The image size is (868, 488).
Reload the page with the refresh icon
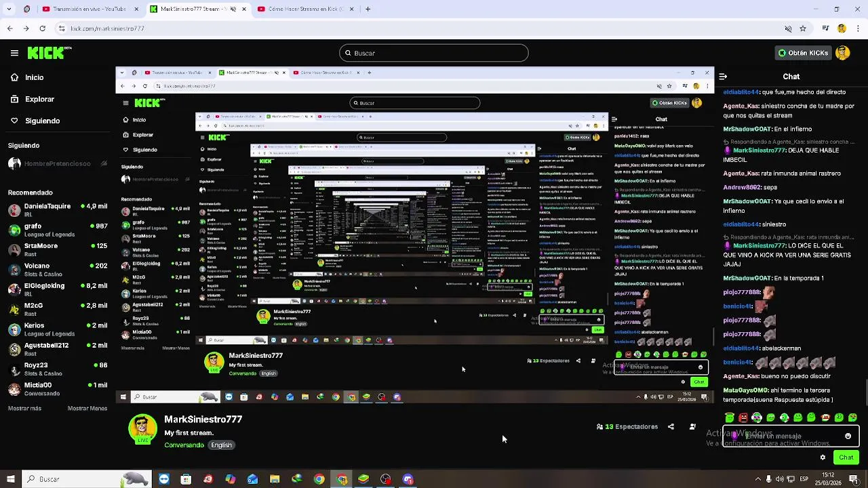point(42,28)
